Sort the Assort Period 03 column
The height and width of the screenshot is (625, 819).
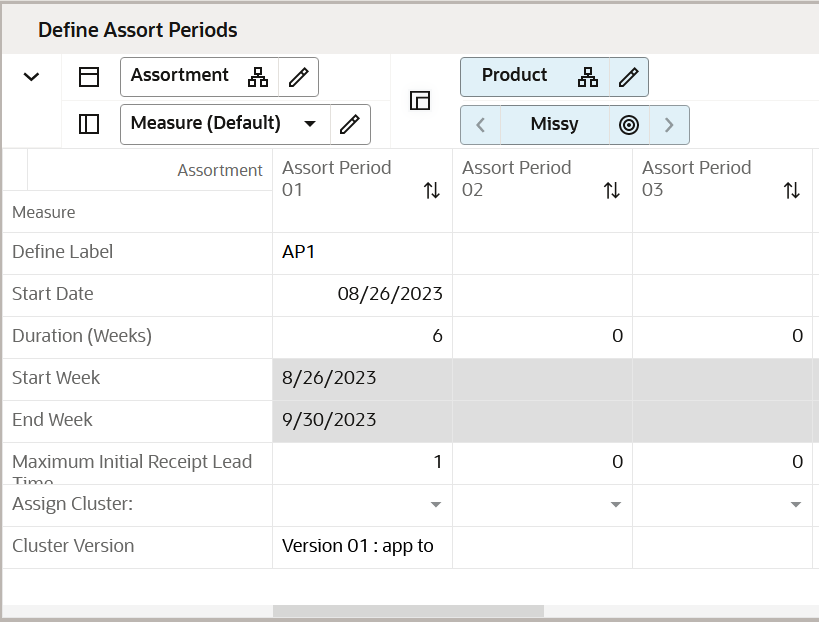click(792, 189)
